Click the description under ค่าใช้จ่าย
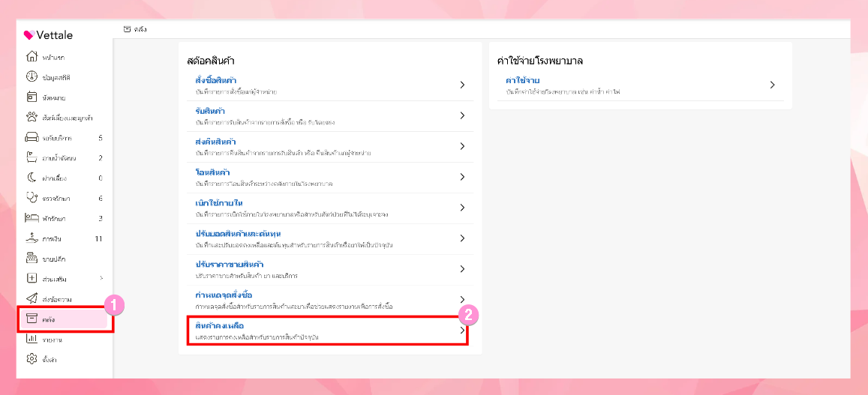868x395 pixels. click(x=563, y=92)
